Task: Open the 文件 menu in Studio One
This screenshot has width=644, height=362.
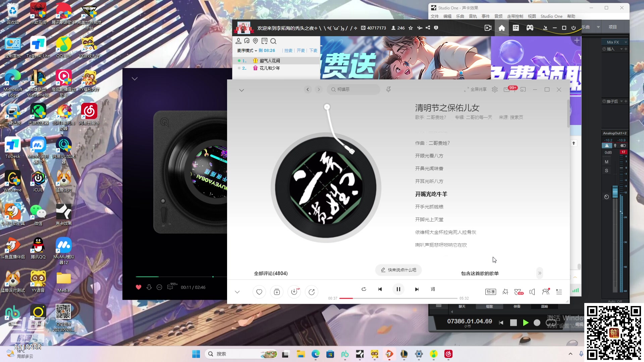Action: (x=435, y=16)
